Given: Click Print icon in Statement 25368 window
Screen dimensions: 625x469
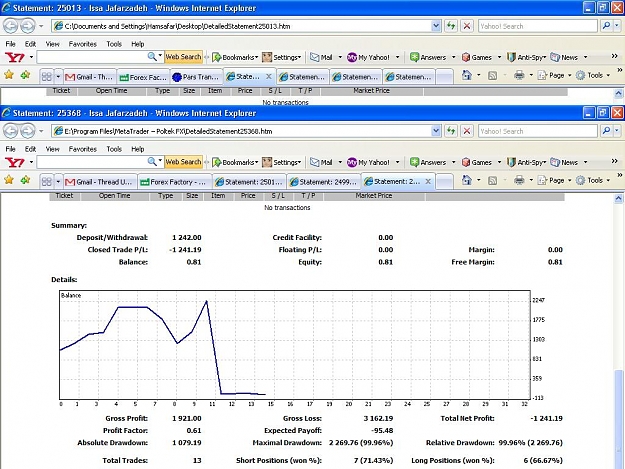Looking at the screenshot, I should 519,181.
